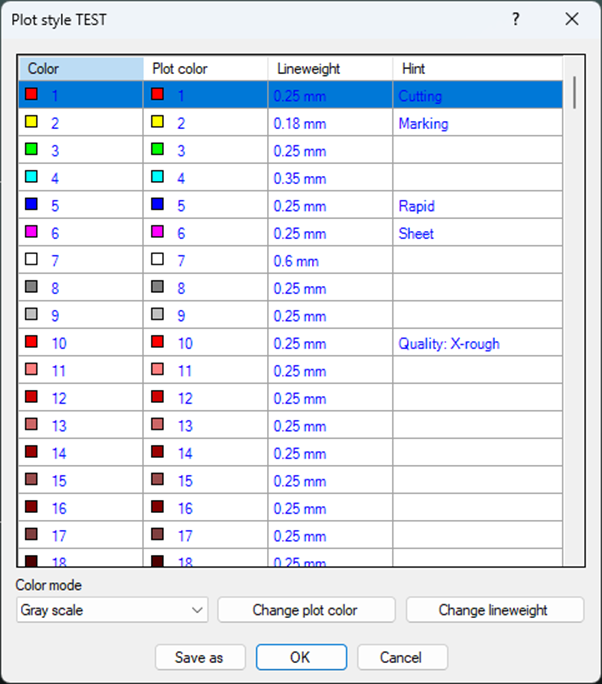Select the 0.6 mm lineweight cell for color 7
This screenshot has height=684, width=602.
tap(330, 260)
